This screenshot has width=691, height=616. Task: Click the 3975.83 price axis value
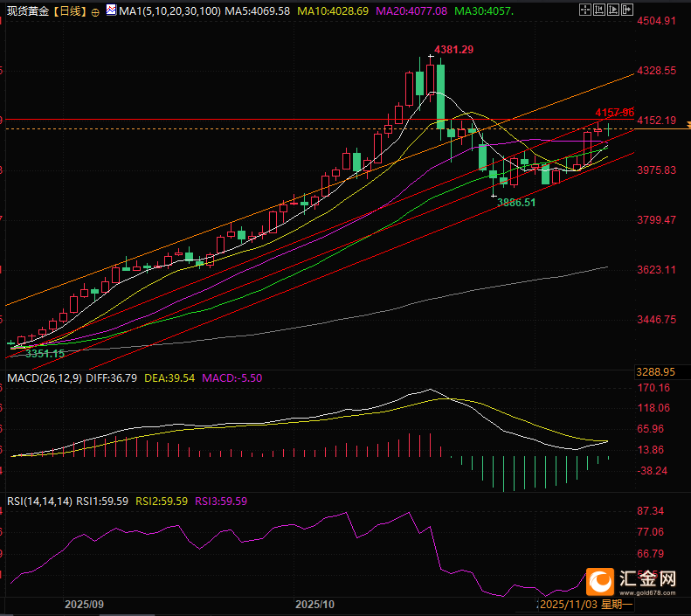(x=656, y=170)
